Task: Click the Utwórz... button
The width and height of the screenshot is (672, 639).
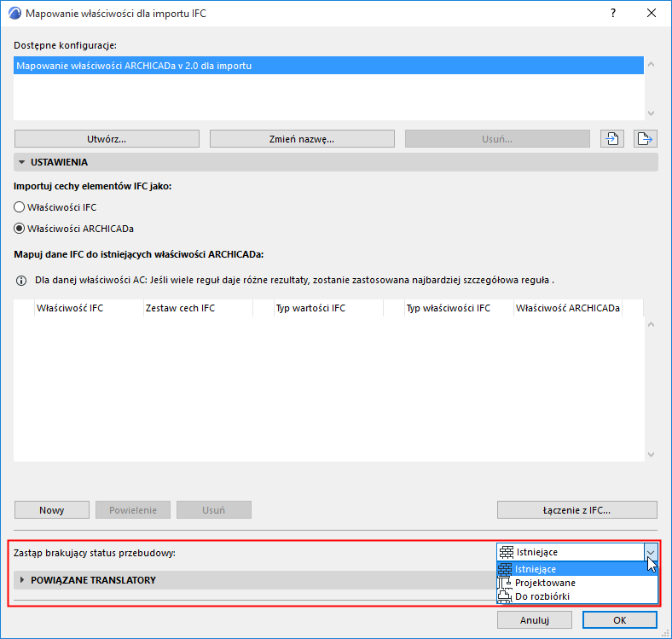Action: [x=107, y=139]
